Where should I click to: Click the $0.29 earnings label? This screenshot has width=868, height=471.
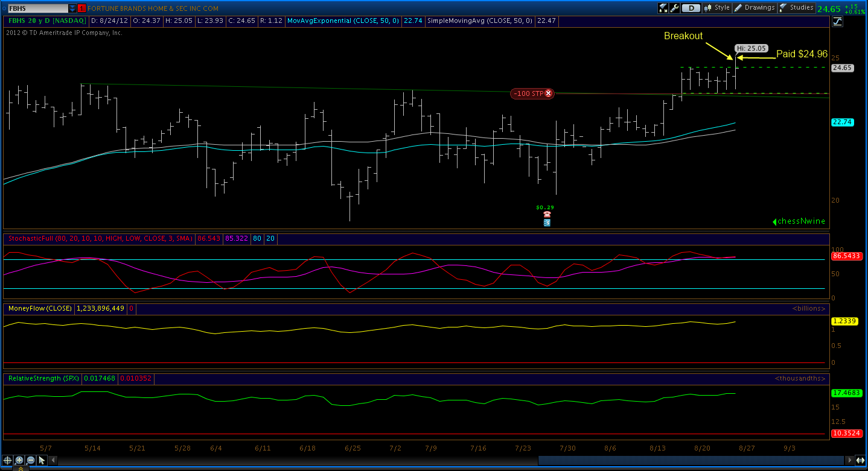(x=545, y=207)
